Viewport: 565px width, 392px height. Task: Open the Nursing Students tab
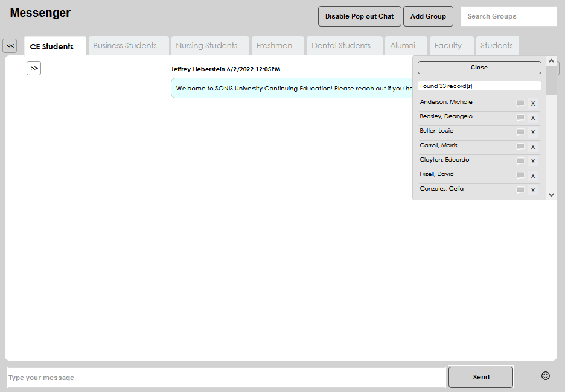click(210, 46)
